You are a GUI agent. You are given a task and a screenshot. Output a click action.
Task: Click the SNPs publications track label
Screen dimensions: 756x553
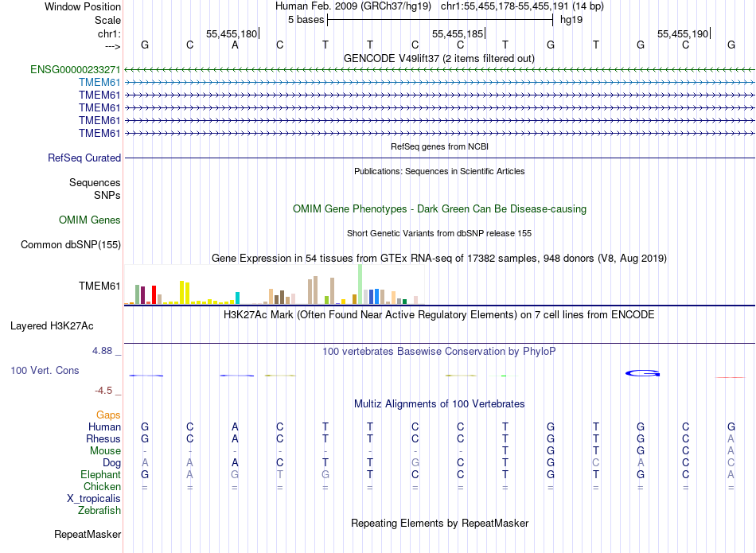[107, 195]
